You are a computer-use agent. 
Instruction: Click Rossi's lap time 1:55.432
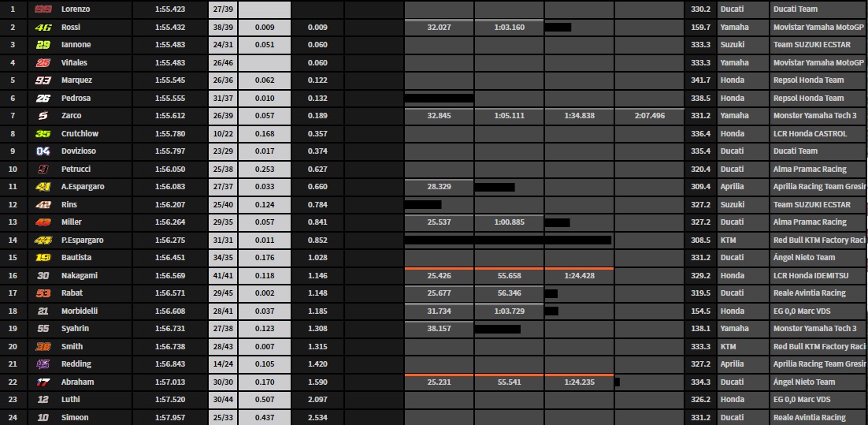pos(170,27)
